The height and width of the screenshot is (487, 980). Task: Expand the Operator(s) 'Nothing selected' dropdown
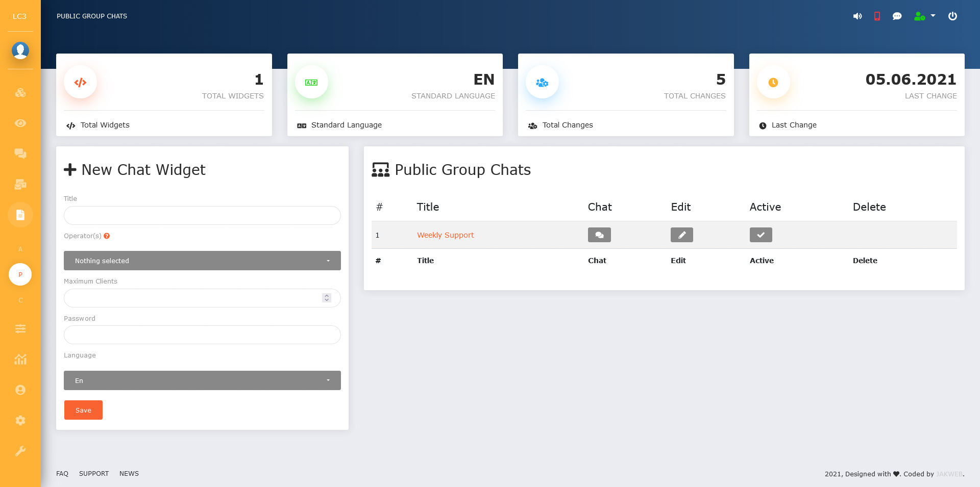(x=202, y=261)
